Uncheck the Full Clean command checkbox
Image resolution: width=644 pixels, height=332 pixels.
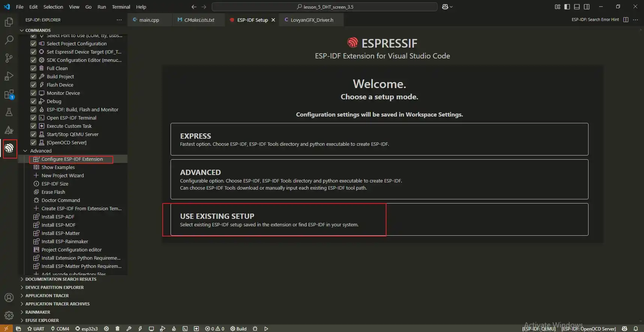pos(33,68)
